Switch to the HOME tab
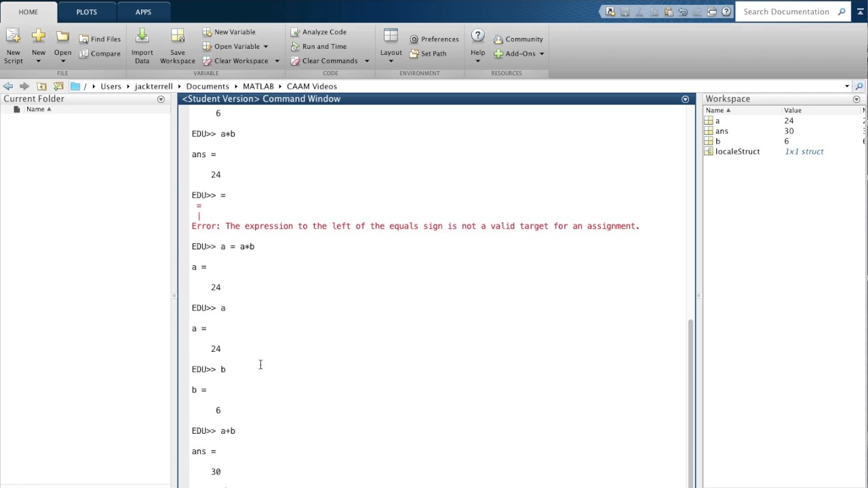 click(28, 12)
